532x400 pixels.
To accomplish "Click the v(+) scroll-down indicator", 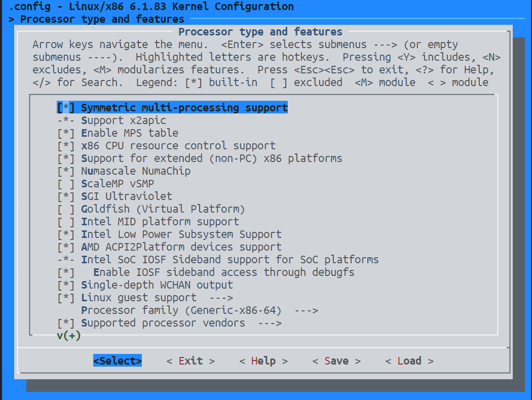I will tap(69, 336).
